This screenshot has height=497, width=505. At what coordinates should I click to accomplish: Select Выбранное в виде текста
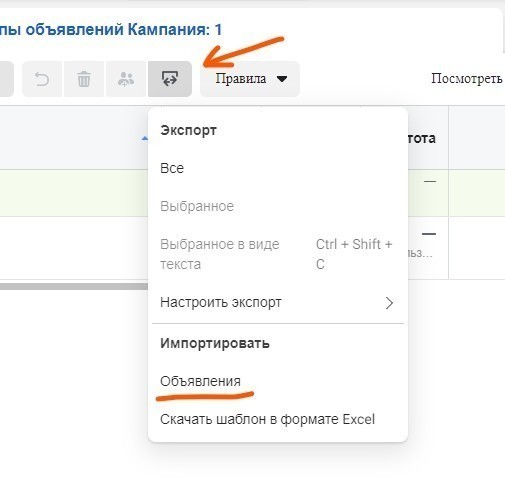pyautogui.click(x=277, y=254)
